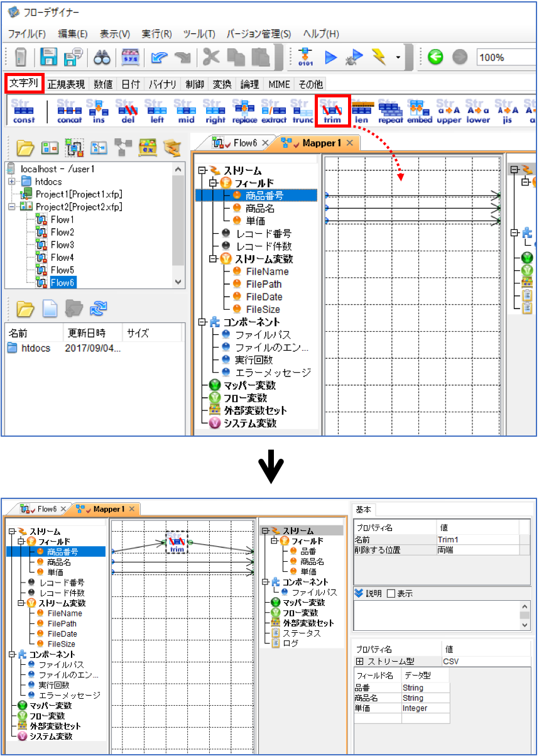539x756 pixels.
Task: Select the concat string function icon
Action: [69, 111]
